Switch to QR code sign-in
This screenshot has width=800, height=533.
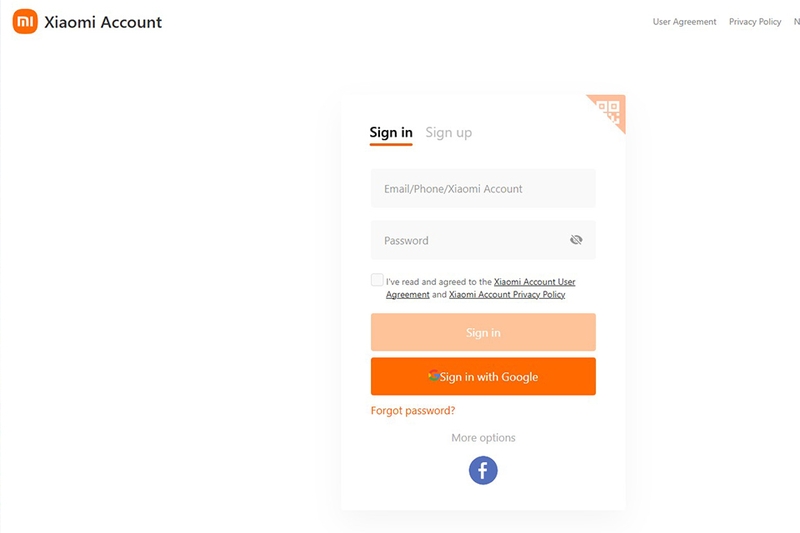pyautogui.click(x=609, y=112)
